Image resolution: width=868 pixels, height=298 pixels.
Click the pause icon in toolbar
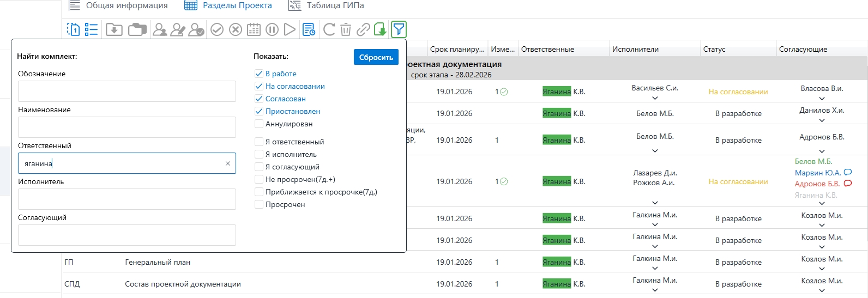point(272,29)
